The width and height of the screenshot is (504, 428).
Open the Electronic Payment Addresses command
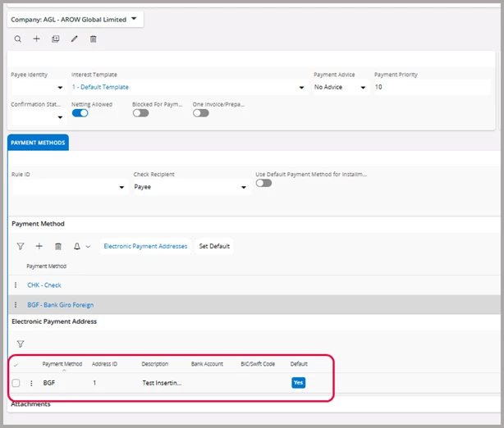point(145,246)
